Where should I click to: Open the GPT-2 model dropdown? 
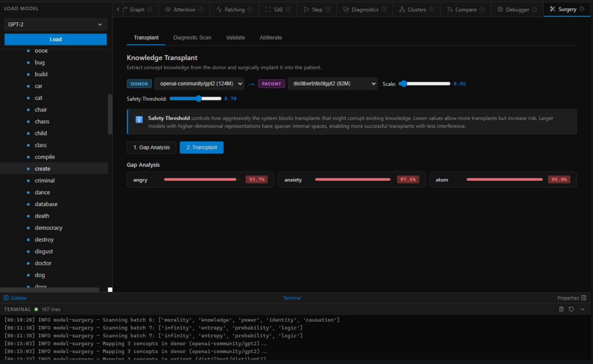pos(55,24)
